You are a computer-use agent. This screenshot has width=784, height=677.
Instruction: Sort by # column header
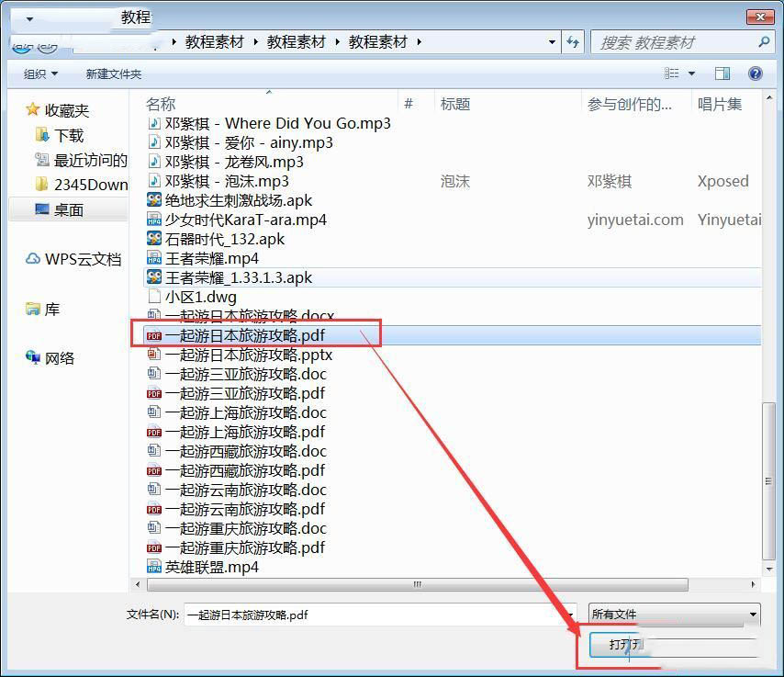pyautogui.click(x=409, y=104)
